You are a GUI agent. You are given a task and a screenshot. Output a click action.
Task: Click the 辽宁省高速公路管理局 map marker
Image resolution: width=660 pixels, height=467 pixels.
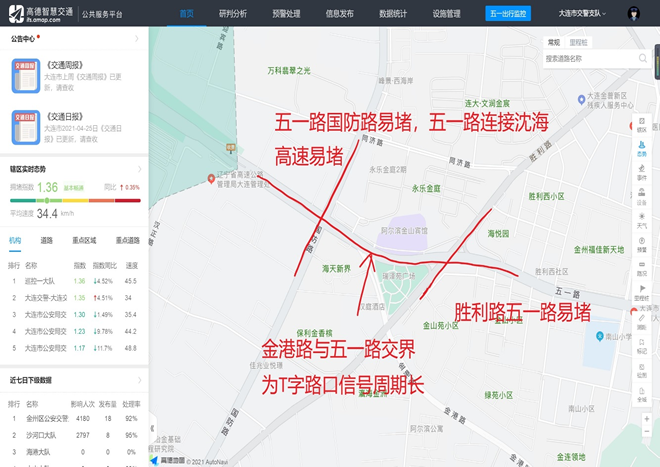tap(211, 179)
